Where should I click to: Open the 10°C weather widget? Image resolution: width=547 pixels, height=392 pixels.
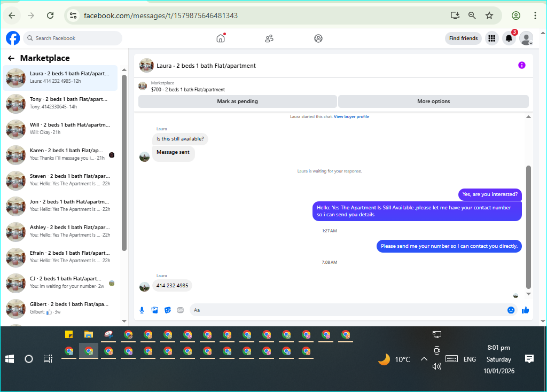[395, 359]
